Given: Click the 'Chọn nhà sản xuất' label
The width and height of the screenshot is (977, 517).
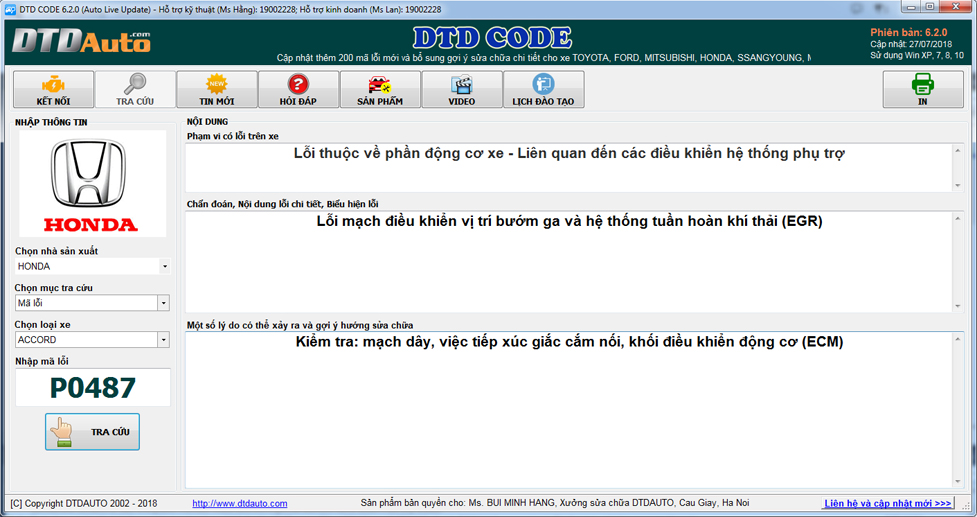Looking at the screenshot, I should [57, 251].
